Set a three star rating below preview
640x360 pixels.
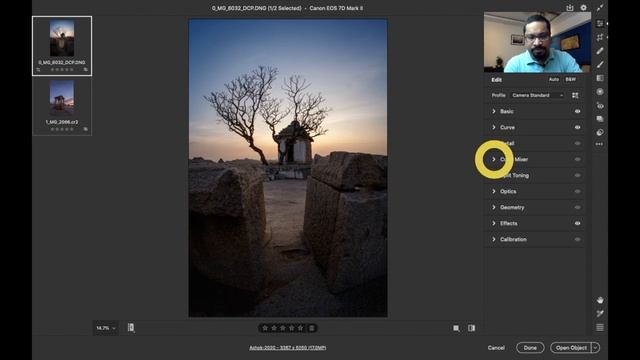click(283, 328)
